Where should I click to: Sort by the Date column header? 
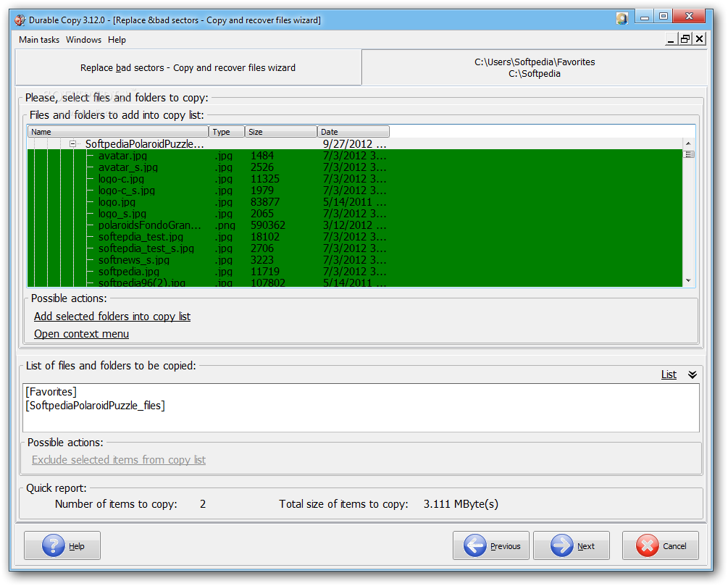point(353,132)
